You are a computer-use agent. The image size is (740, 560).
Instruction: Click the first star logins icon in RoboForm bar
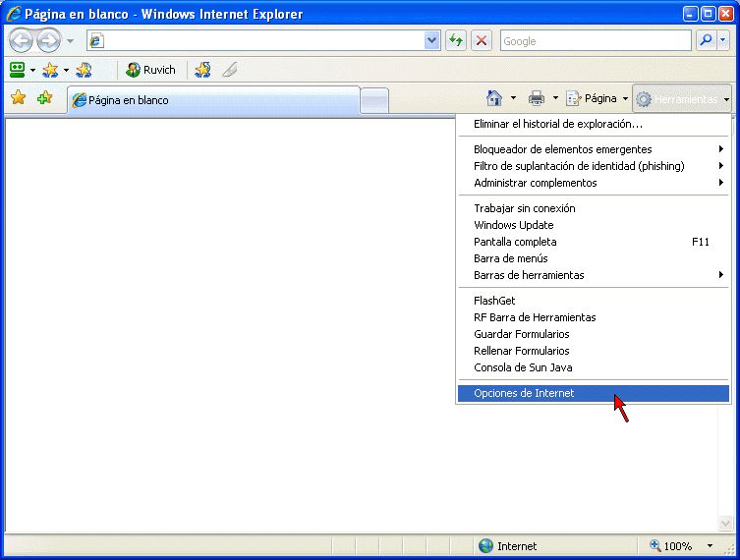(x=50, y=71)
